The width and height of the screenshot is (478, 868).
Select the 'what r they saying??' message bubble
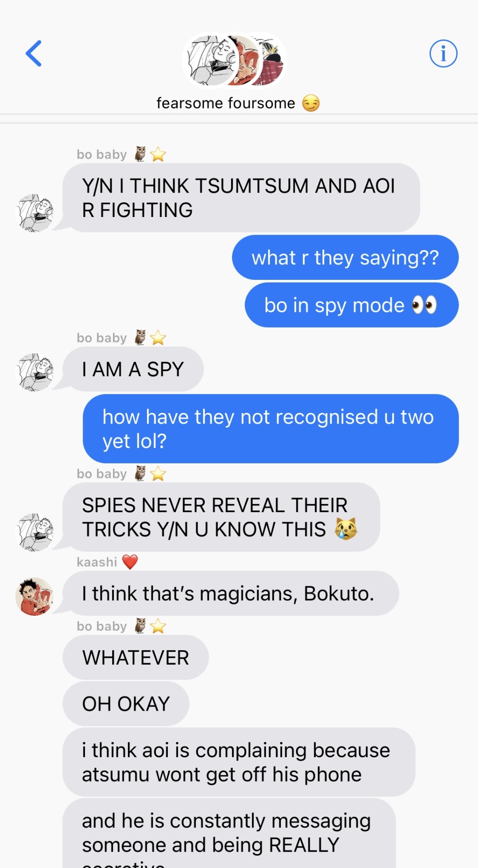[345, 257]
